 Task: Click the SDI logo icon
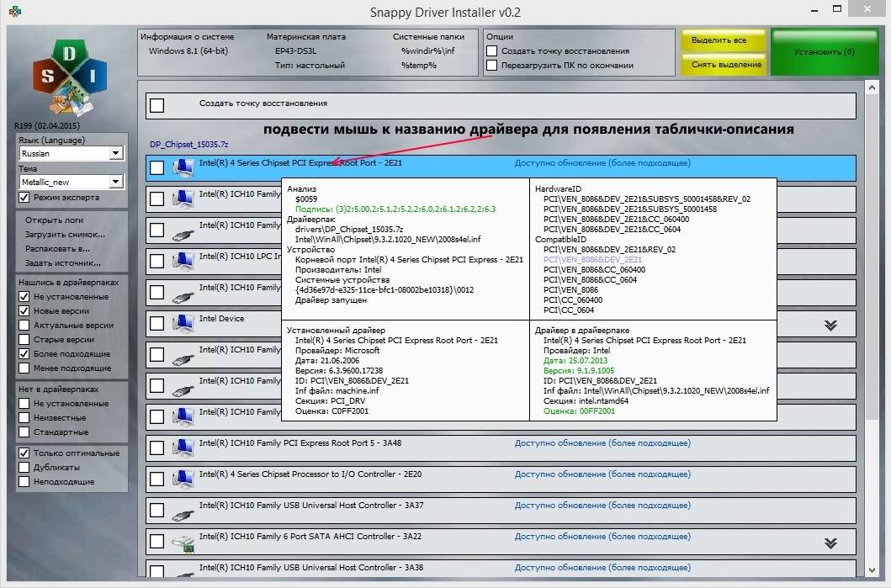(69, 78)
